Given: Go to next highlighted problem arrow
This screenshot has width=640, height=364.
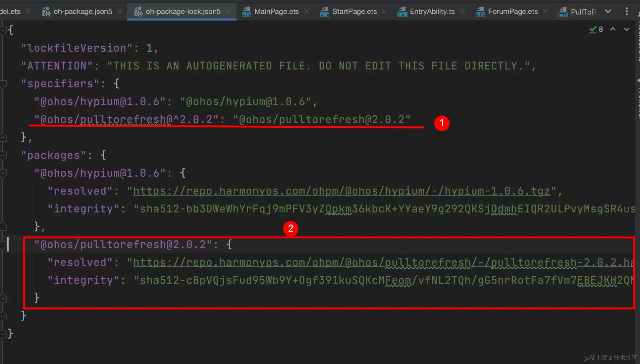Looking at the screenshot, I should tap(626, 29).
